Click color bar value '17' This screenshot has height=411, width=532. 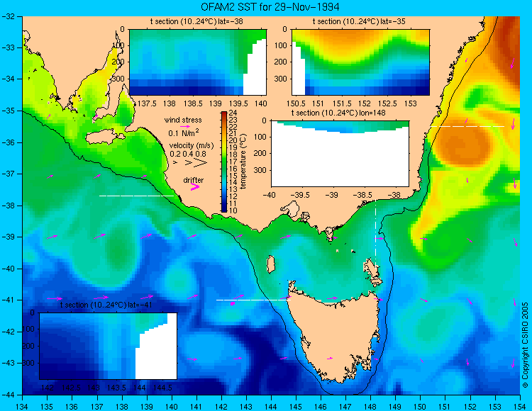point(233,162)
